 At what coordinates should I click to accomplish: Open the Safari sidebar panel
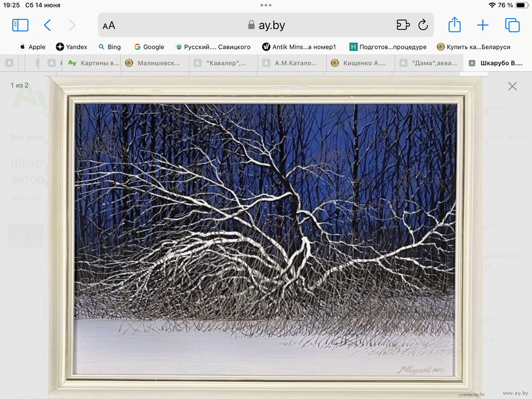pyautogui.click(x=20, y=25)
